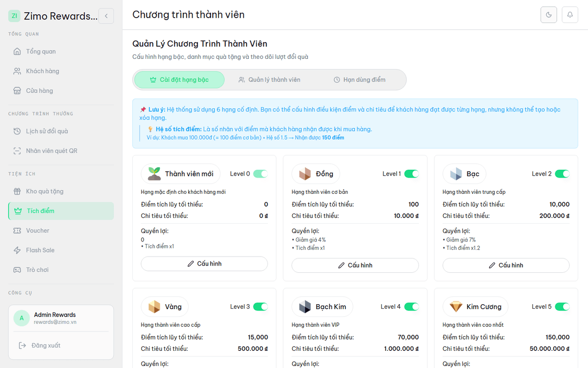Click the Admin Rewards avatar

[22, 318]
